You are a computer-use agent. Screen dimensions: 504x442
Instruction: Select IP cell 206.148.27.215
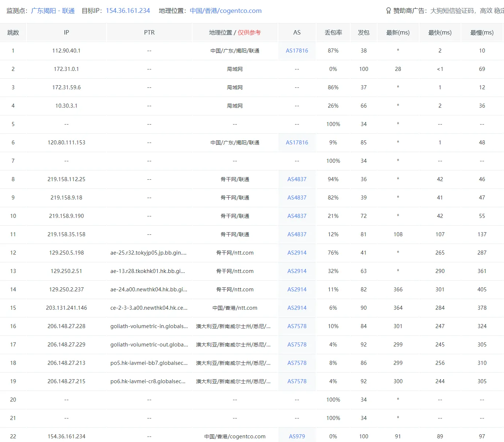67,381
